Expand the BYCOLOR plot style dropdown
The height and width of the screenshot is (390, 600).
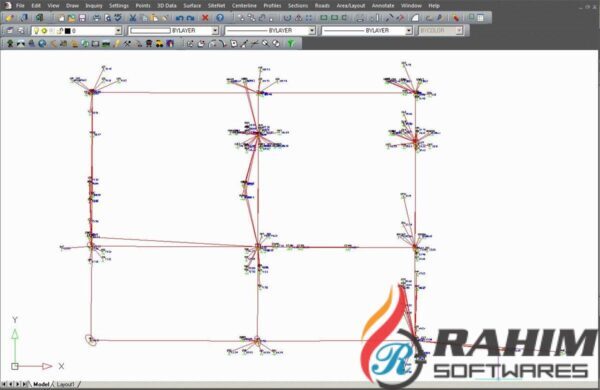coord(459,31)
